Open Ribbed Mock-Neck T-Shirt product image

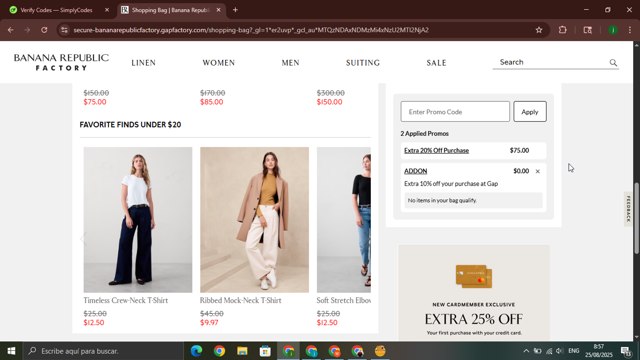[254, 220]
